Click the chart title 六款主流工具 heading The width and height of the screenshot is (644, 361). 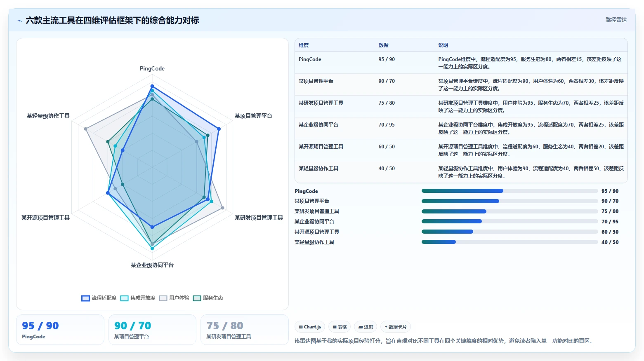112,20
